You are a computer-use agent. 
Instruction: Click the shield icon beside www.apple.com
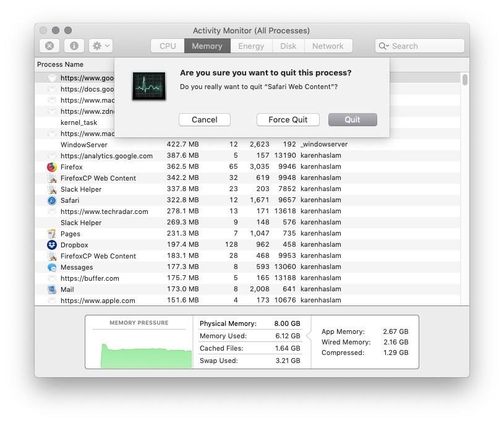click(52, 301)
